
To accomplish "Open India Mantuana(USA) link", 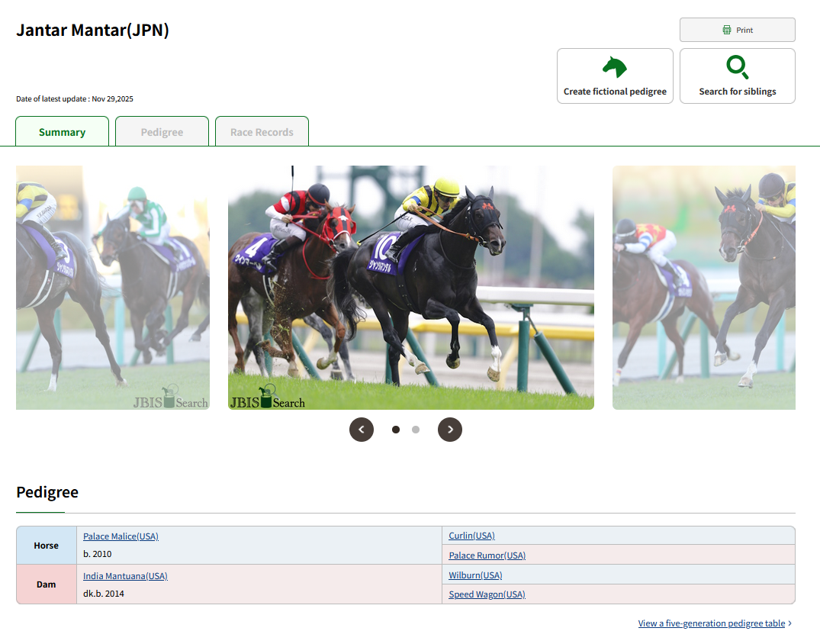I will coord(126,576).
